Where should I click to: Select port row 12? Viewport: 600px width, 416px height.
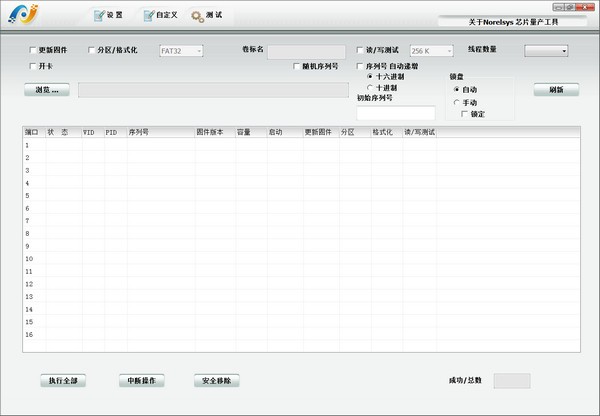302,284
